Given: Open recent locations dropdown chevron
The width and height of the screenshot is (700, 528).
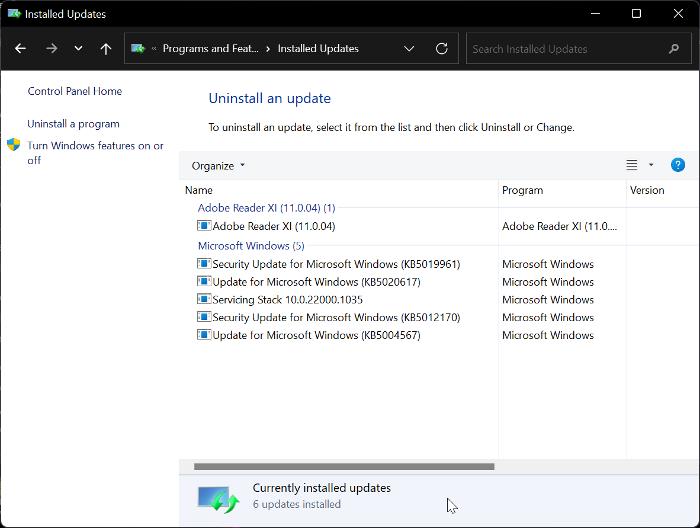Looking at the screenshot, I should pos(78,48).
